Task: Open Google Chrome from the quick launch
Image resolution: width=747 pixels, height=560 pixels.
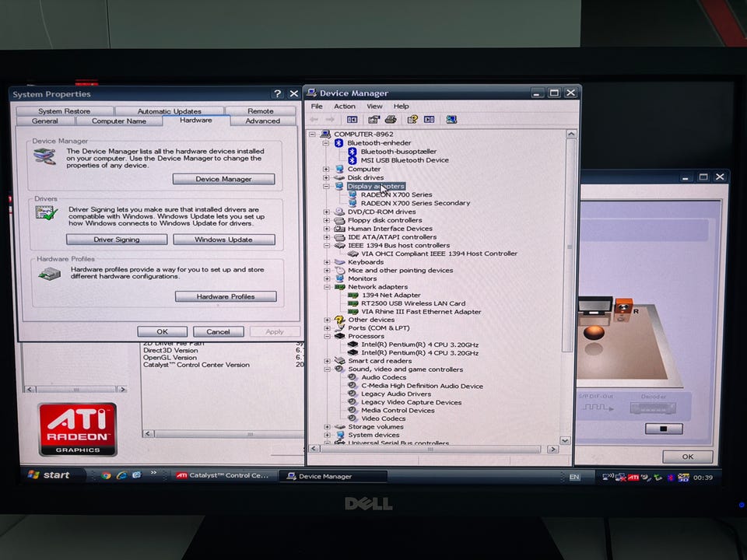Action: 107,475
